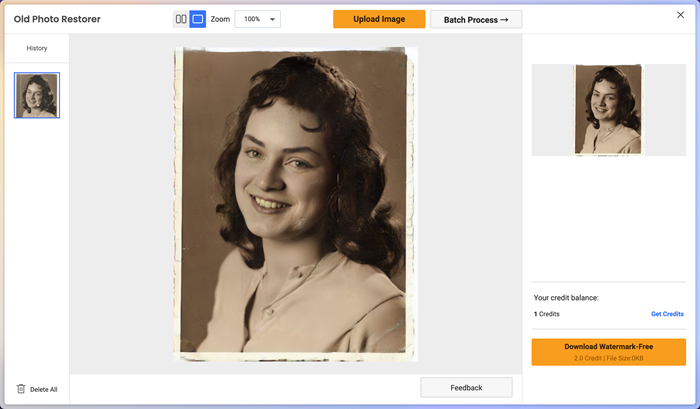Open the Feedback form
Viewport: 700px width, 409px height.
(x=466, y=387)
